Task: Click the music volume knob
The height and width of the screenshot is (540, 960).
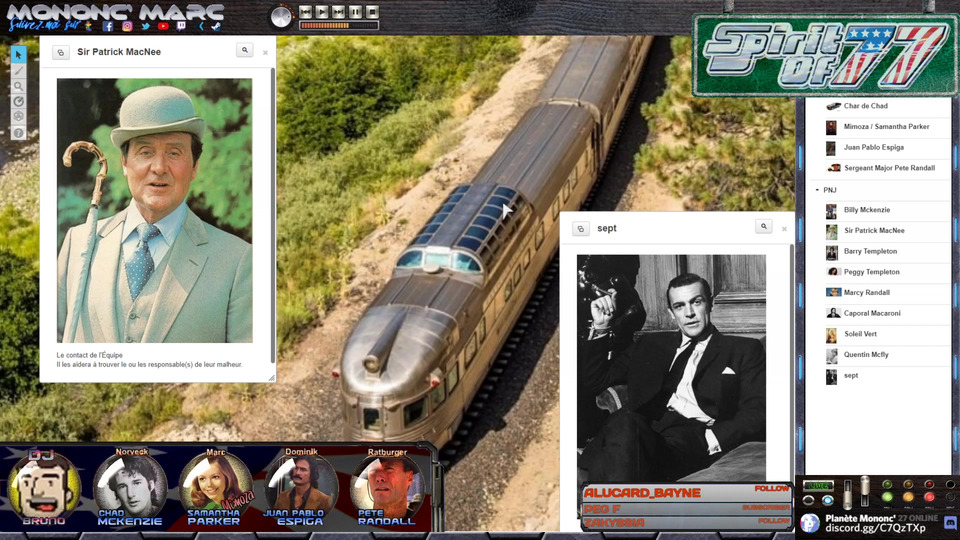Action: tap(281, 17)
